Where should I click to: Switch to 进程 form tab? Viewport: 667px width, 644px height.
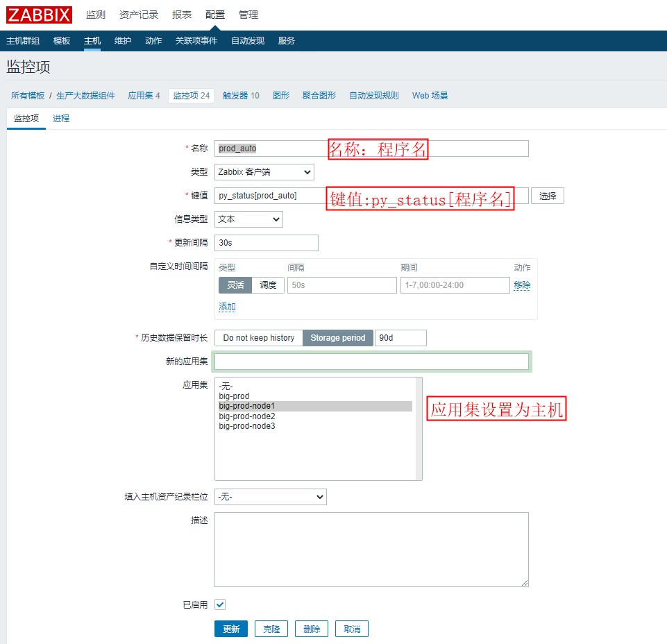coord(61,119)
